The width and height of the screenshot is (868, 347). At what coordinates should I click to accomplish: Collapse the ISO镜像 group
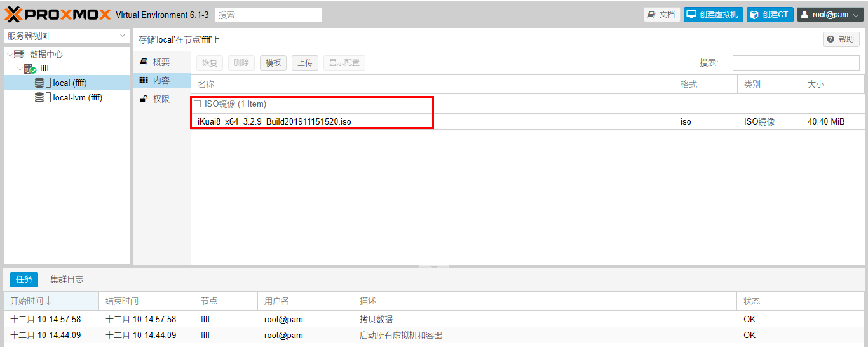198,104
